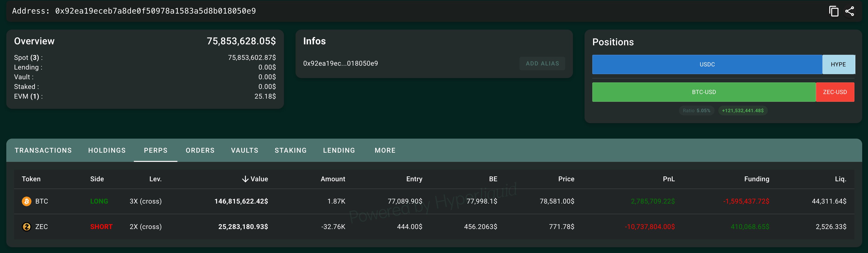868x253 pixels.
Task: Click the BTC coin icon in table
Action: click(27, 201)
